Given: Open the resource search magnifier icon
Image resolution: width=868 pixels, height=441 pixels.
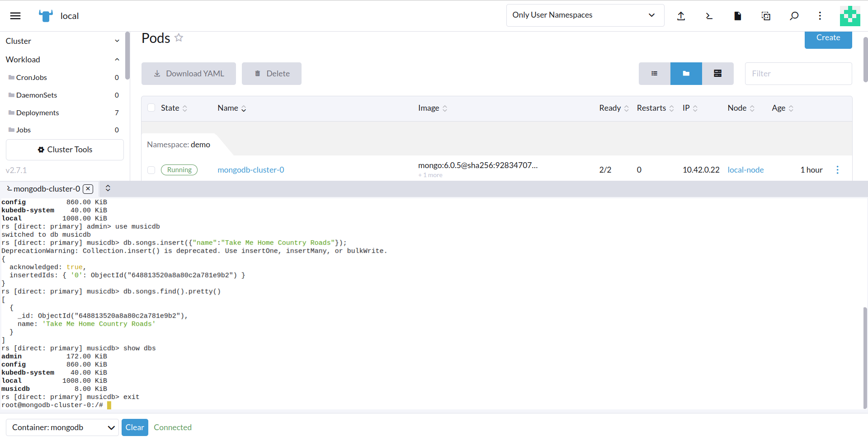Looking at the screenshot, I should 794,16.
